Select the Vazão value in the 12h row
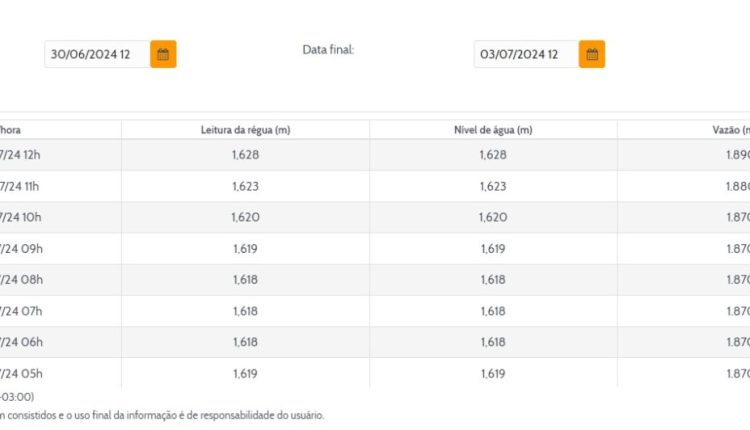 click(737, 155)
